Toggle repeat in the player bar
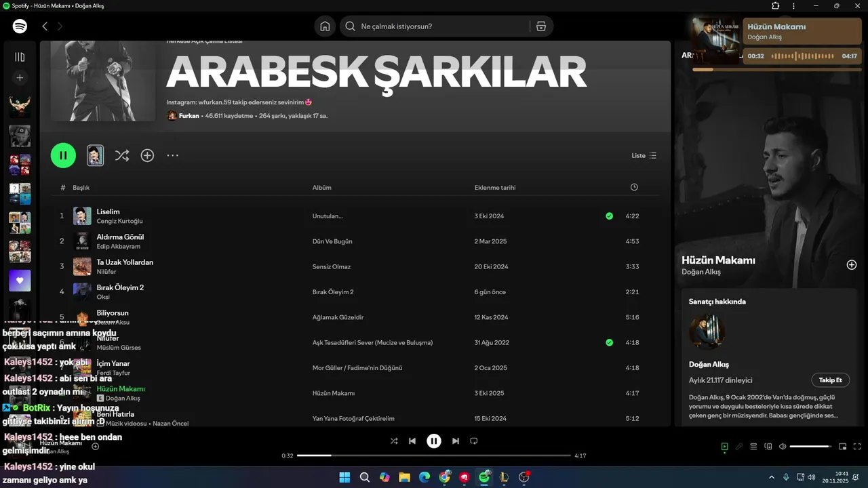Screen dimensions: 868x488 [x=474, y=441]
